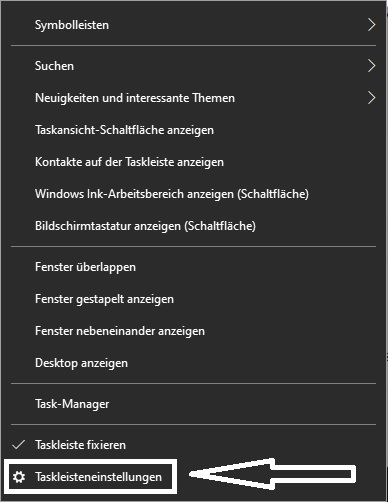Click the checkmark next to Taskleiste fixieren

pyautogui.click(x=18, y=445)
